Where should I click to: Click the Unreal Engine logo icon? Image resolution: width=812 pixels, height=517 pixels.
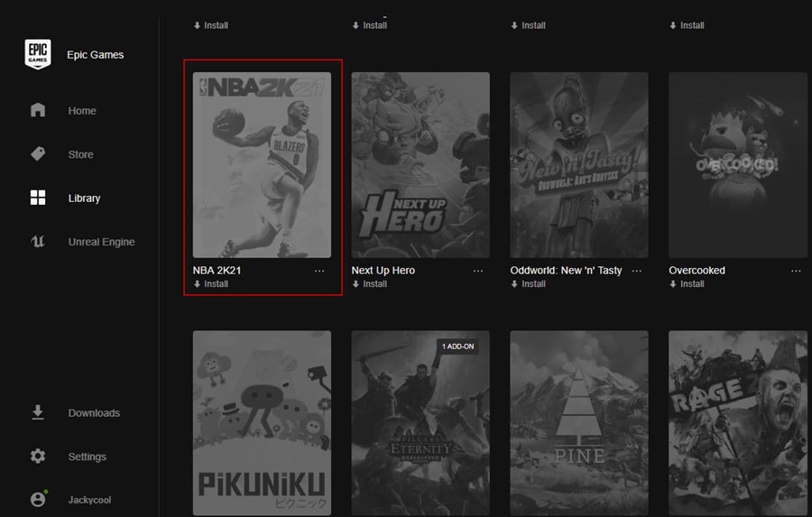tap(38, 242)
